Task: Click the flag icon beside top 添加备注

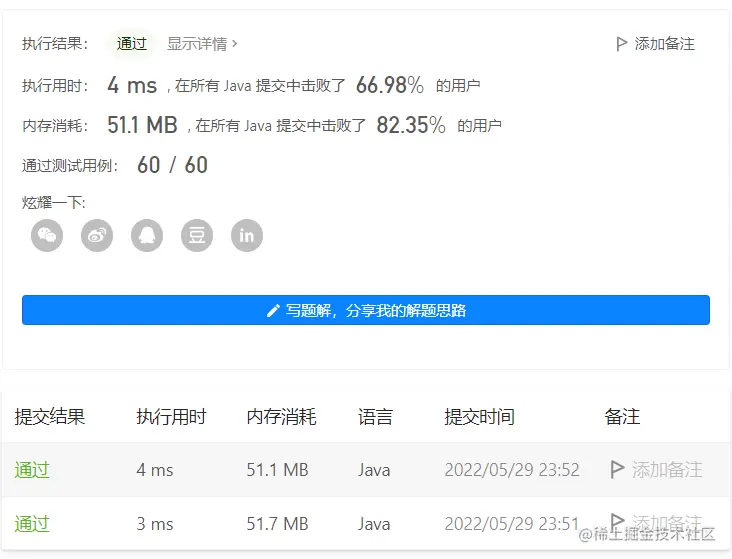Action: pos(621,44)
